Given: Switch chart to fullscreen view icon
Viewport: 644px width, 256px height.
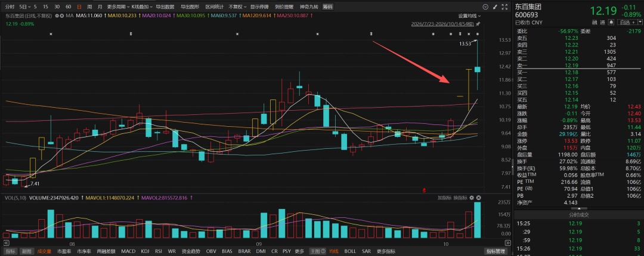Looking at the screenshot, I should tap(504, 7).
